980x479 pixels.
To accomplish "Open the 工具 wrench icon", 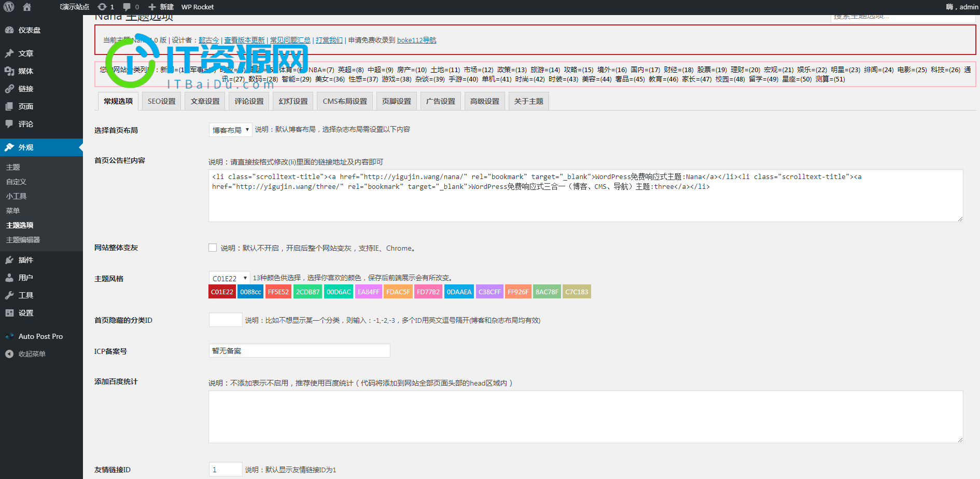I will (9, 295).
